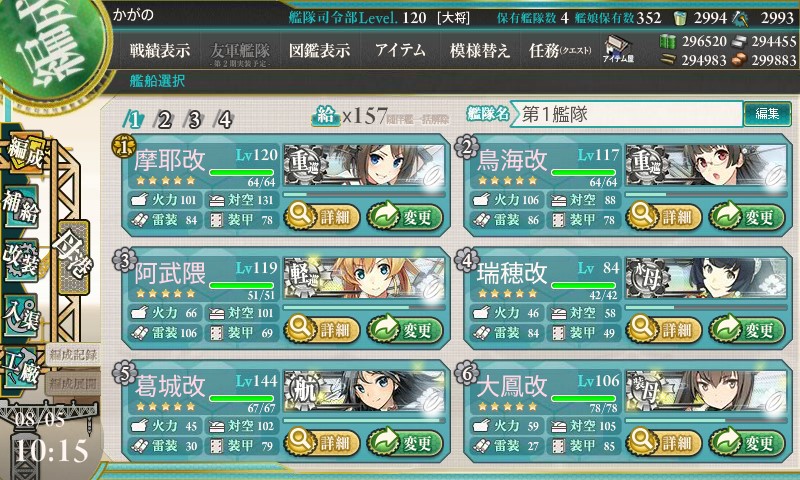Click 変更 change for 大鳳改
Image resolution: width=800 pixels, height=480 pixels.
pos(747,442)
